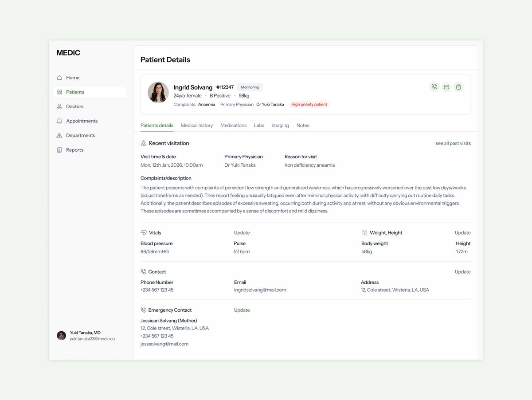Select Patients in the sidebar
The height and width of the screenshot is (400, 532).
(x=90, y=92)
